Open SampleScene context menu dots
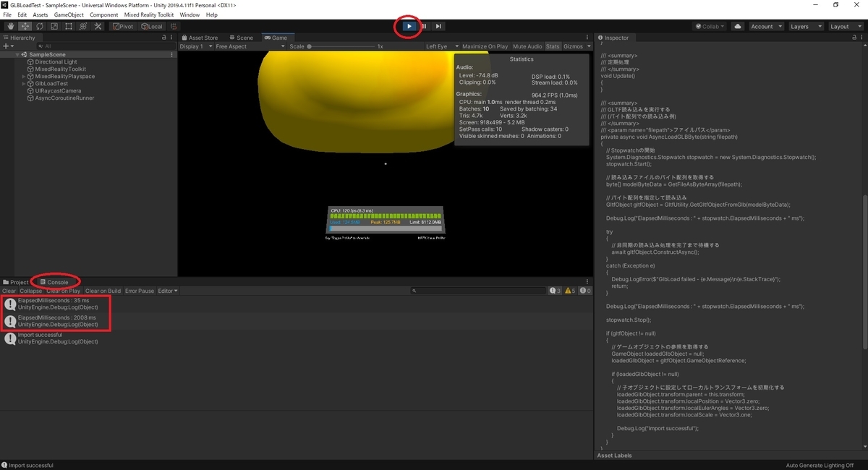 (x=171, y=54)
